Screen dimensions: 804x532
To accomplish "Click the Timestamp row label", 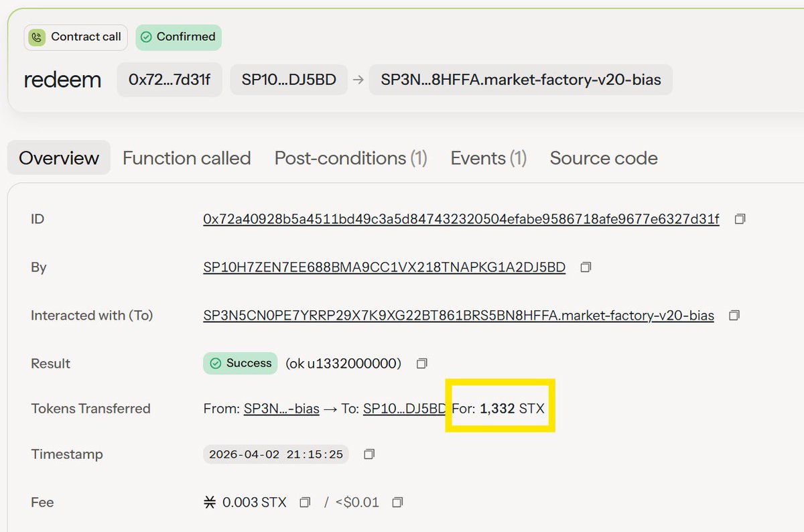I will point(67,454).
